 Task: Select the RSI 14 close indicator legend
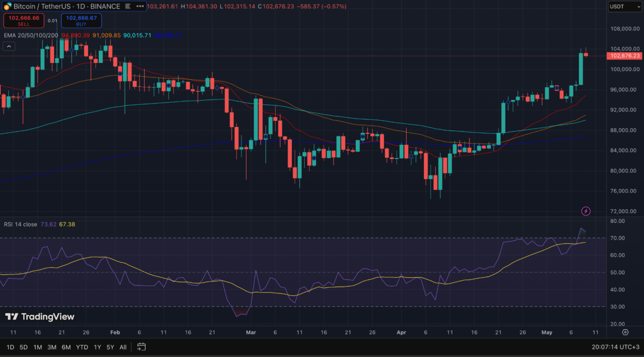[x=21, y=224]
